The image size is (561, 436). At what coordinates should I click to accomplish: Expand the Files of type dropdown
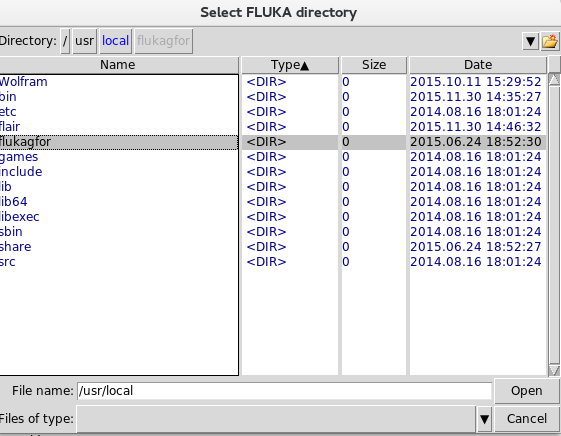(x=484, y=418)
